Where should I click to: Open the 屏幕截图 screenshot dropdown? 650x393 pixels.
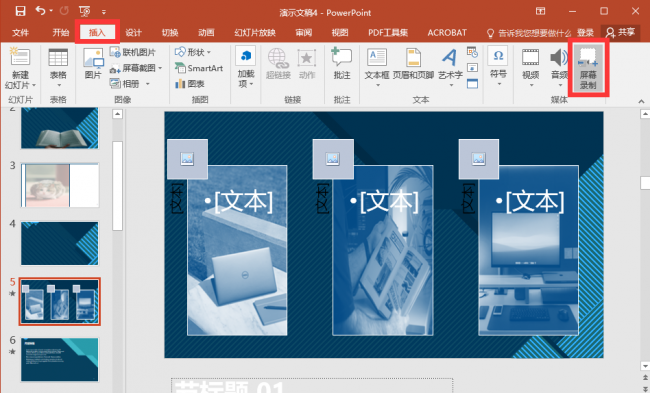pyautogui.click(x=136, y=68)
